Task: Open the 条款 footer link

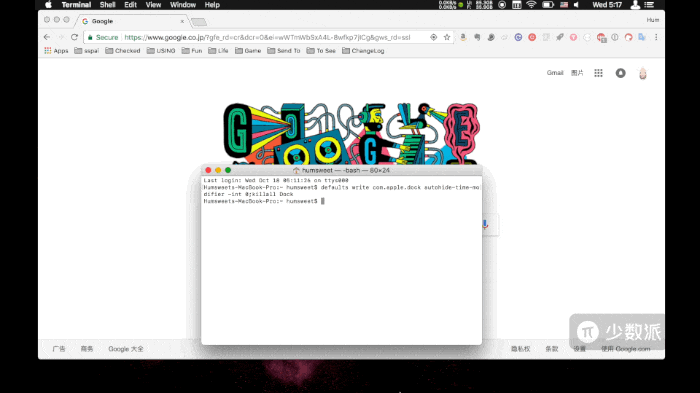Action: pos(552,349)
